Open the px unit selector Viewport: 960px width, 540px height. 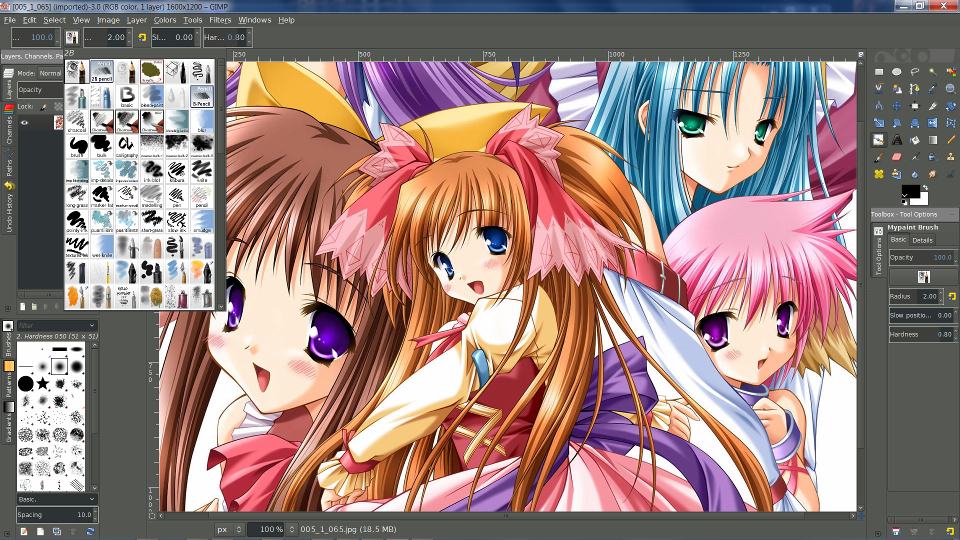click(230, 529)
